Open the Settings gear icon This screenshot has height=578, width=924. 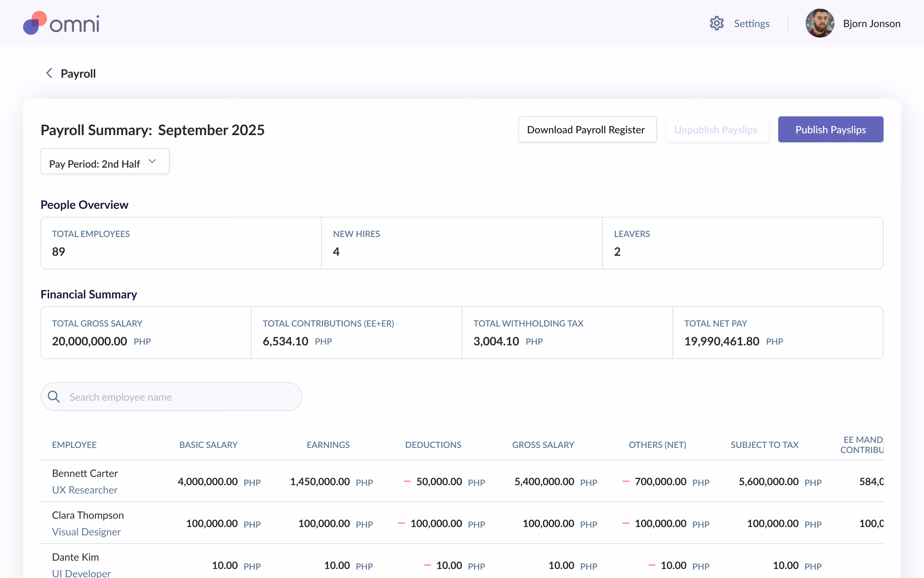click(717, 23)
